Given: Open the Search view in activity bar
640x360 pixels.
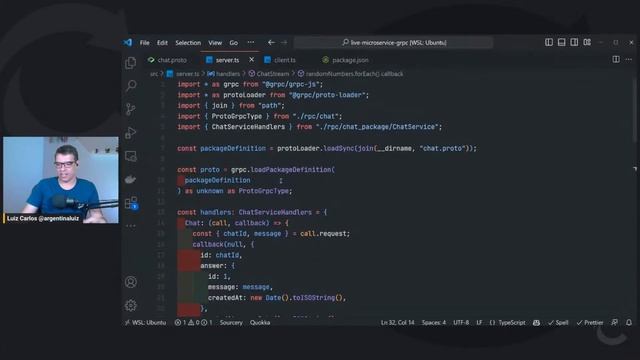Looking at the screenshot, I should coord(131,85).
